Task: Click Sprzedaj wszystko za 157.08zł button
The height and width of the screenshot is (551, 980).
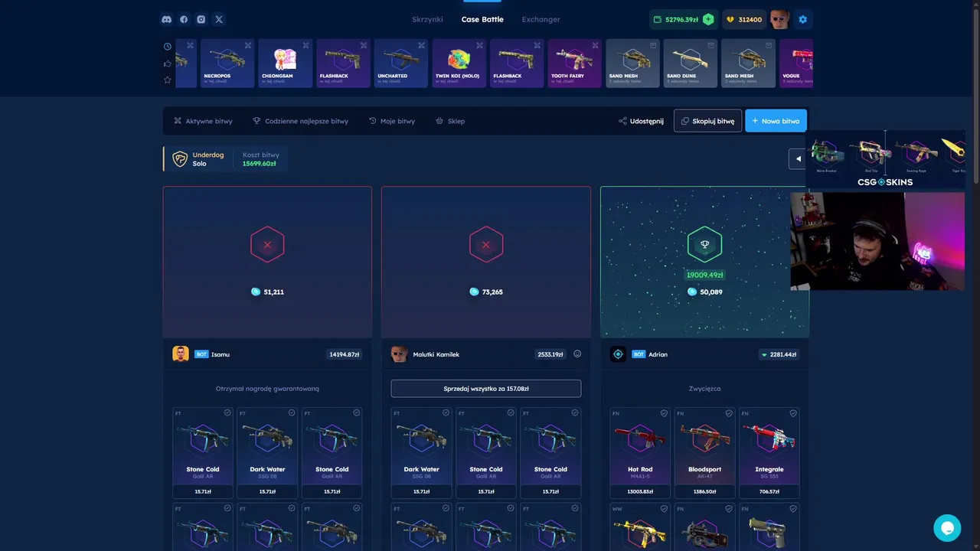Action: (x=486, y=389)
